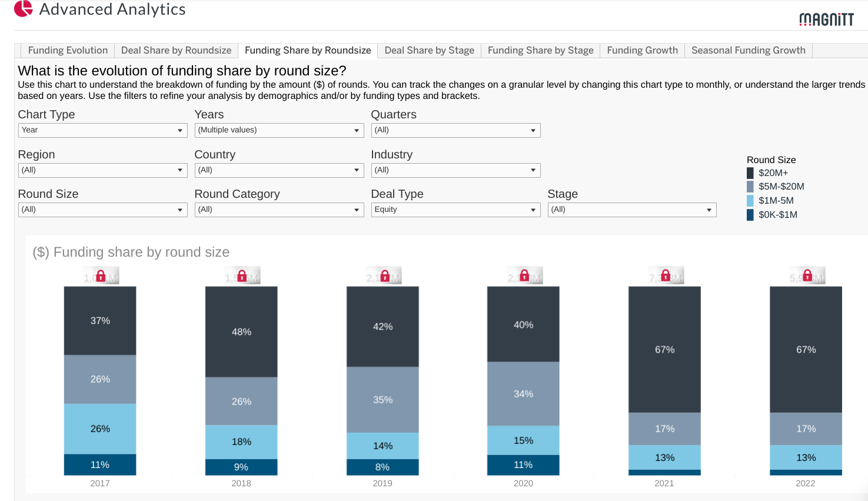This screenshot has width=868, height=501.
Task: Click the lock icon above the 2018 bar
Action: (241, 275)
